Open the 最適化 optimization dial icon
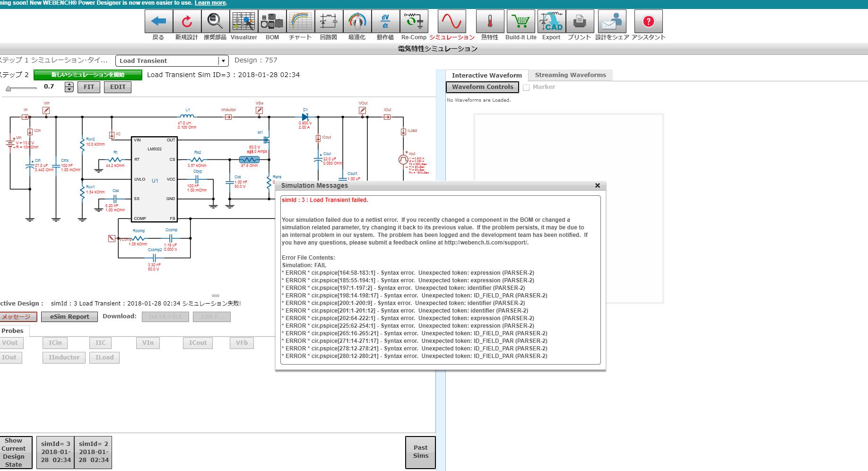The height and width of the screenshot is (471, 868). click(x=357, y=21)
